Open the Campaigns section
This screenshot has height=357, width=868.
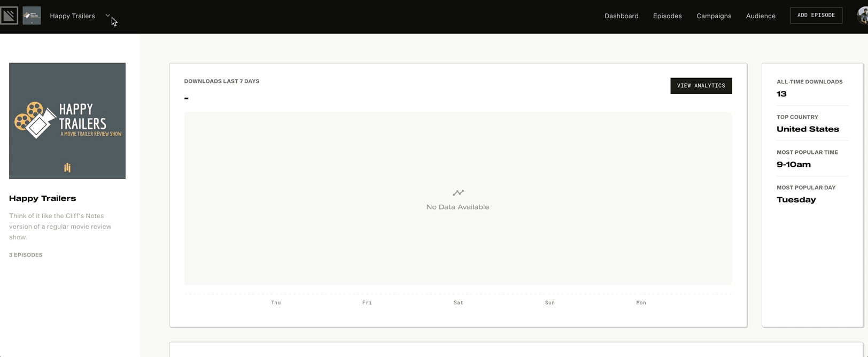(x=714, y=16)
